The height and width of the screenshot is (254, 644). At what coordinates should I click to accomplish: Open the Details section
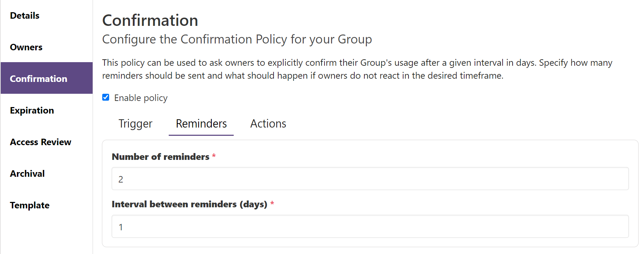click(24, 15)
